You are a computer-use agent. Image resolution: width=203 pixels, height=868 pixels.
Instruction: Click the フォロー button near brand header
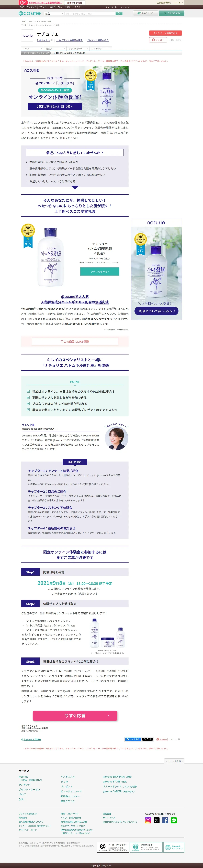(158, 40)
